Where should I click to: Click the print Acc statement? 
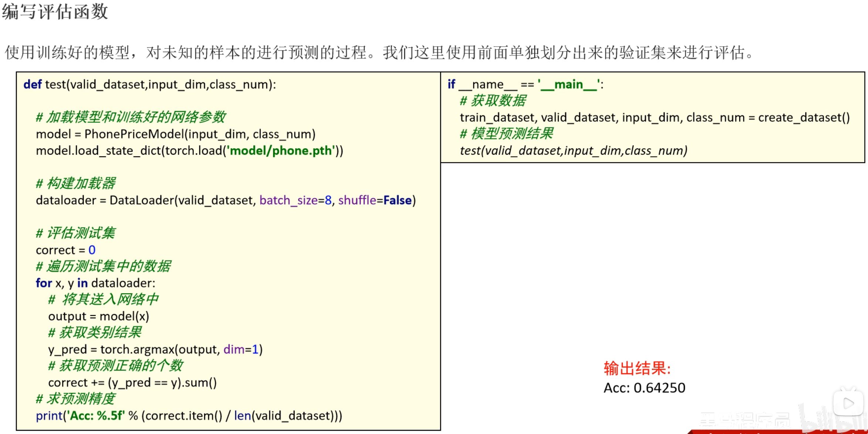tap(189, 416)
